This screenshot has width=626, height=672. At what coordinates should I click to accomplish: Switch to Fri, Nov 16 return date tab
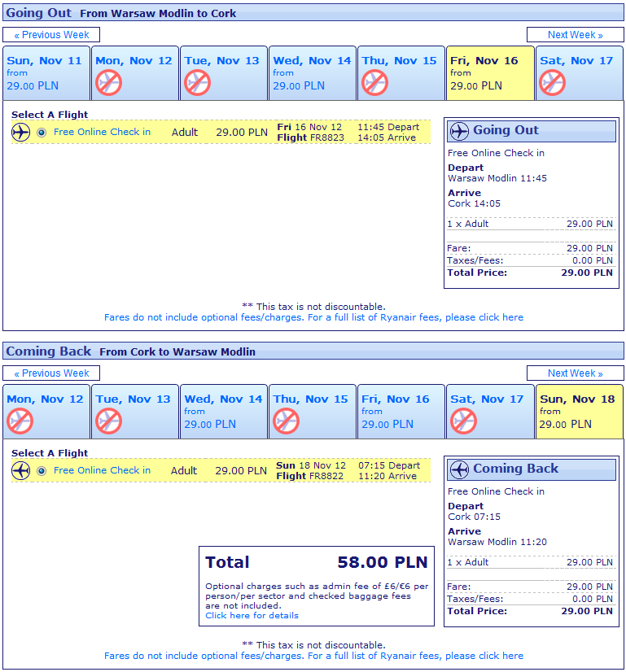(x=401, y=412)
